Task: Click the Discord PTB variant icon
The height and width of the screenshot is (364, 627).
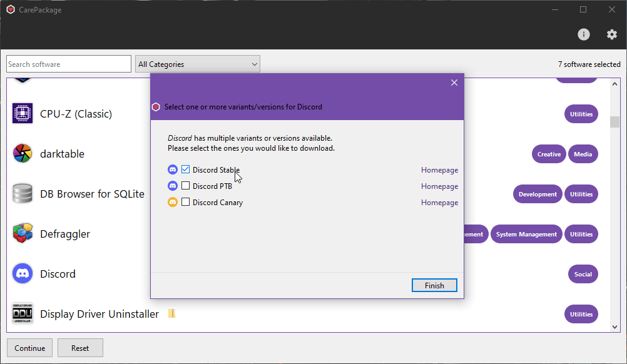Action: pos(172,186)
